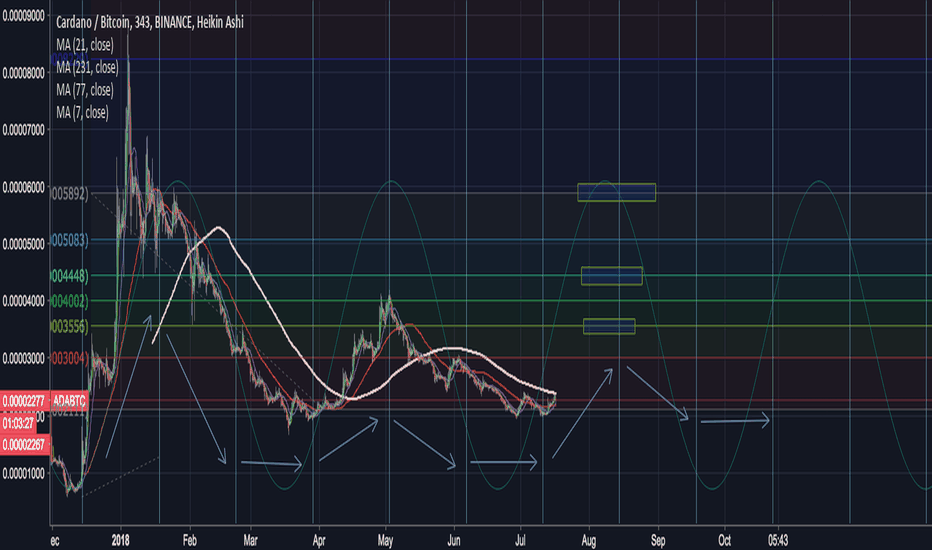Screen dimensions: 932x550
Task: Click the May label on time axis
Action: [x=385, y=540]
